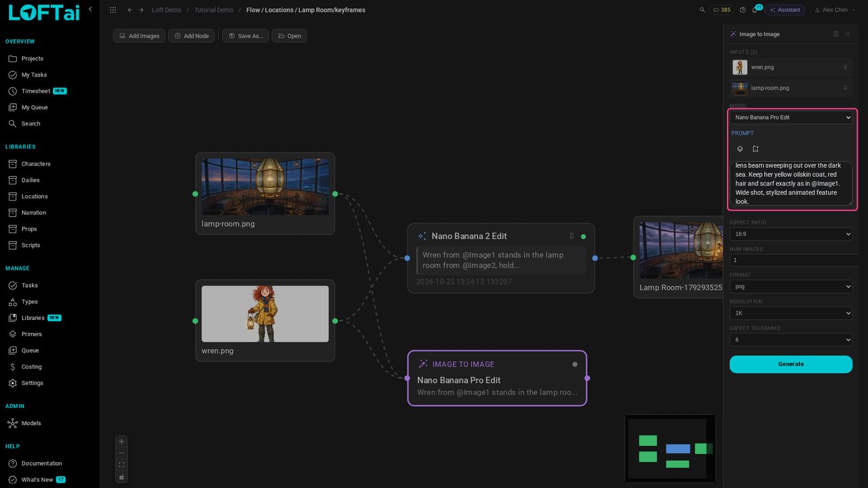Collapse the left sidebar with the chevron
This screenshot has height=488, width=868.
pos(90,9)
